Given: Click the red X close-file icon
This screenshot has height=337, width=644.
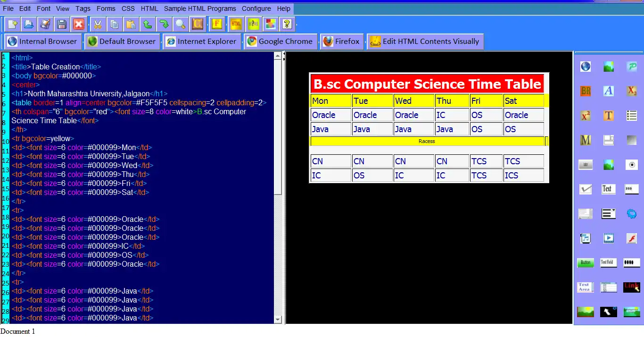Looking at the screenshot, I should point(78,24).
